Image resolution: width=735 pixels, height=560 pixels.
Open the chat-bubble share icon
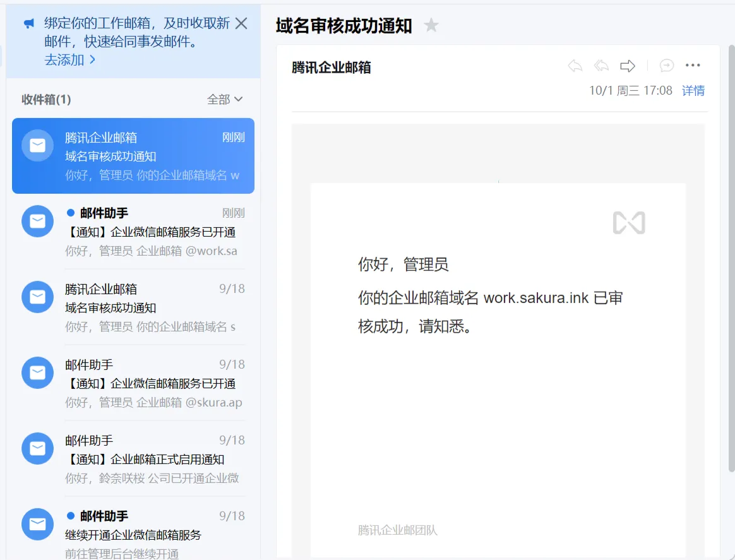[x=666, y=65]
